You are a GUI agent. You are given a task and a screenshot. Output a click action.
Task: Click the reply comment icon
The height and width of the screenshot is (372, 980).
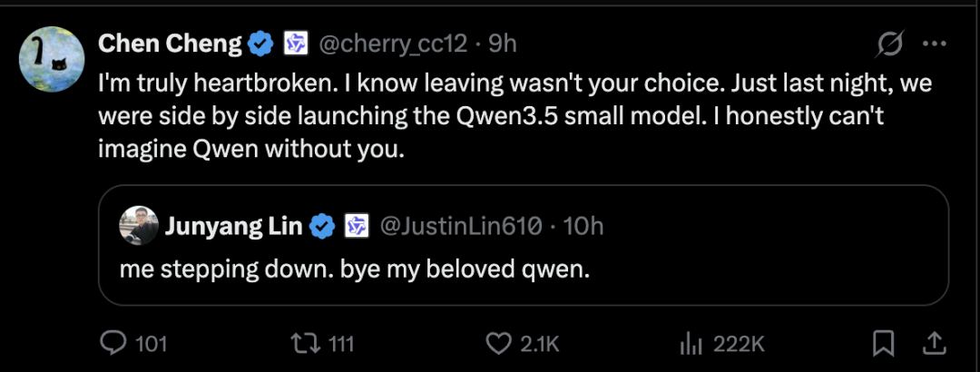[113, 343]
